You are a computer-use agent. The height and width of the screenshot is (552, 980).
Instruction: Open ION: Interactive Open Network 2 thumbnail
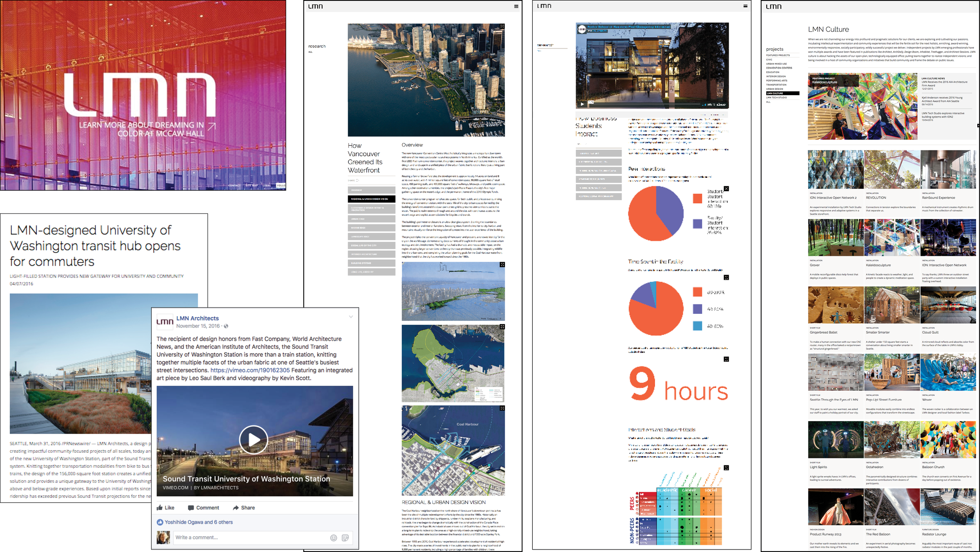click(x=836, y=170)
